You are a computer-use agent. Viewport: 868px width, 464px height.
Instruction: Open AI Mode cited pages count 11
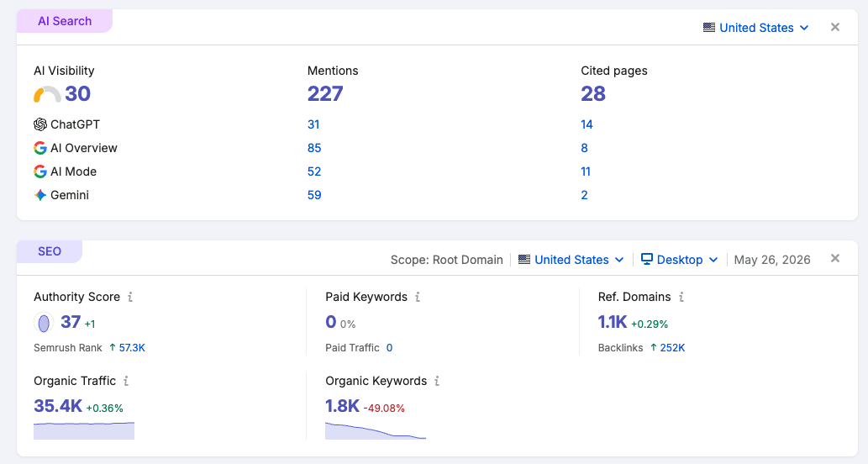tap(586, 171)
